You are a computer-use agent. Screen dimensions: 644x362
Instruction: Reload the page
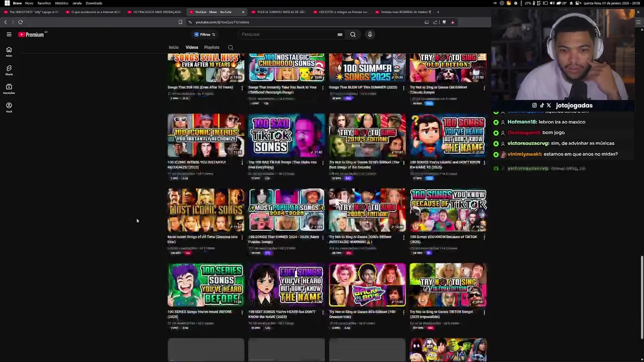click(21, 22)
